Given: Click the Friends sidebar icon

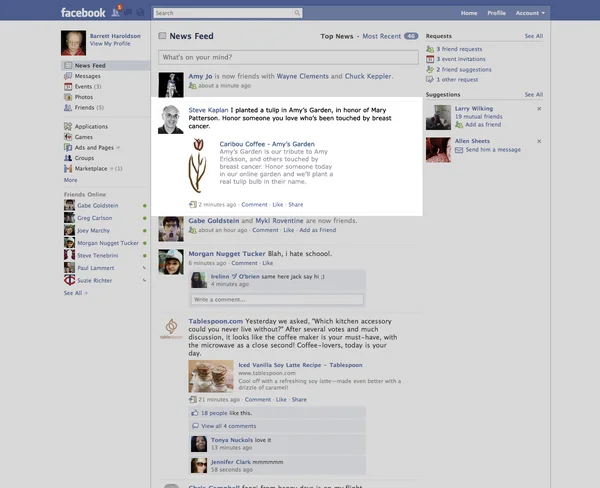Looking at the screenshot, I should pos(68,108).
